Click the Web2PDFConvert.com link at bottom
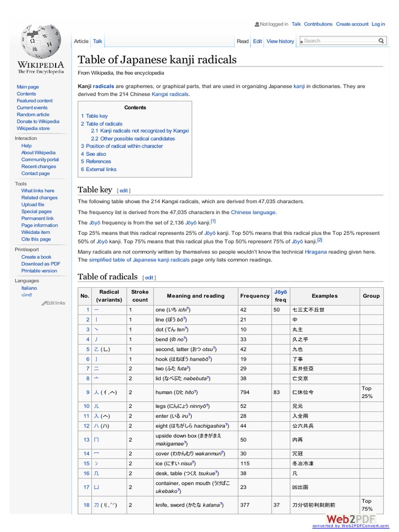The image size is (399, 532). 351,526
